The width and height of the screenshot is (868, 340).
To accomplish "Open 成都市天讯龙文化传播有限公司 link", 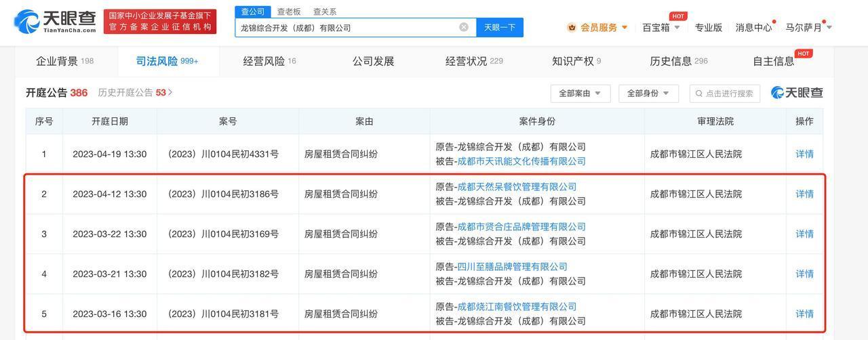I will coord(521,161).
